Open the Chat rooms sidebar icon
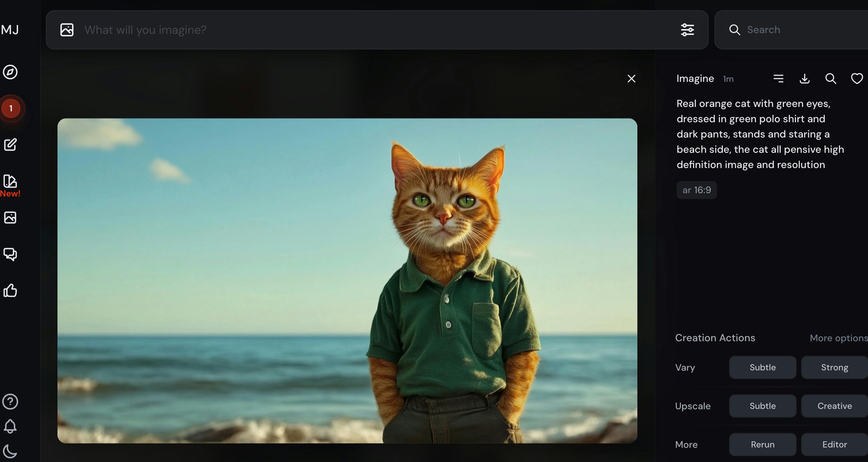The image size is (868, 462). pos(10,254)
